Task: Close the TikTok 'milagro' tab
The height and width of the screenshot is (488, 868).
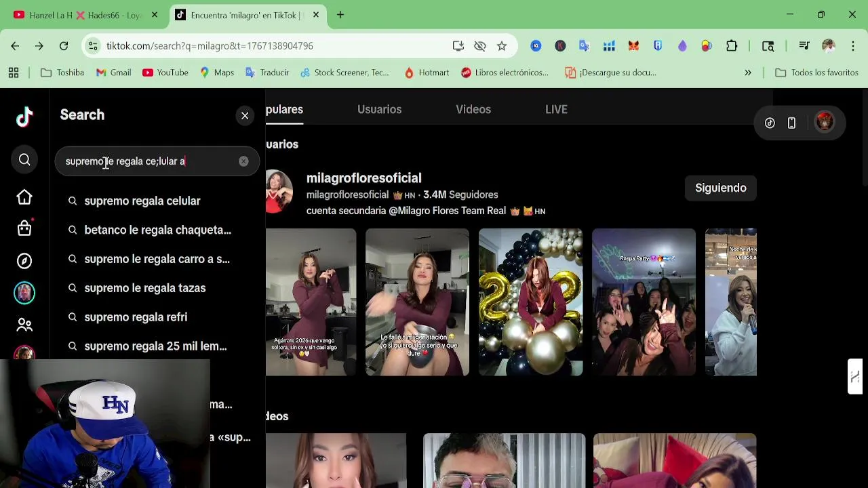Action: (316, 15)
